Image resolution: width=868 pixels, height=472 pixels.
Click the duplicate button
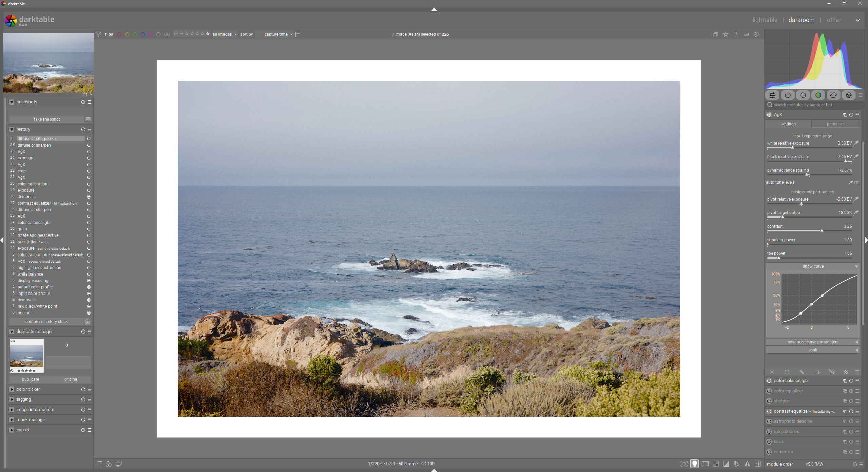coord(31,379)
